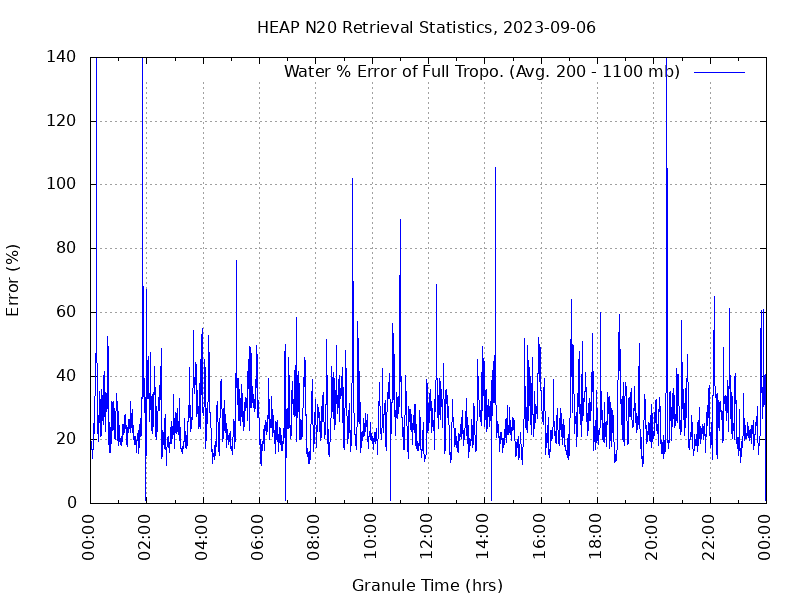Click the x-axis tick label 12:00
The image size is (800, 600).
[427, 537]
